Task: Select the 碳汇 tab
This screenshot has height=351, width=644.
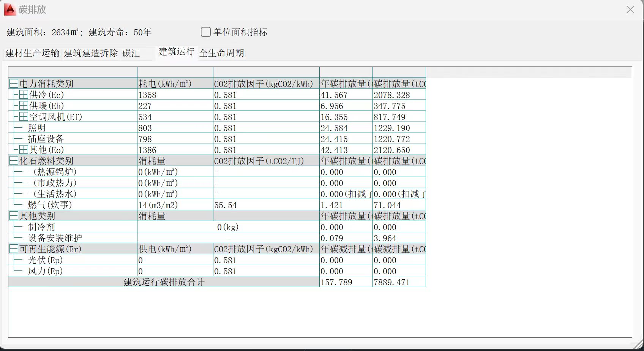Action: click(x=131, y=53)
